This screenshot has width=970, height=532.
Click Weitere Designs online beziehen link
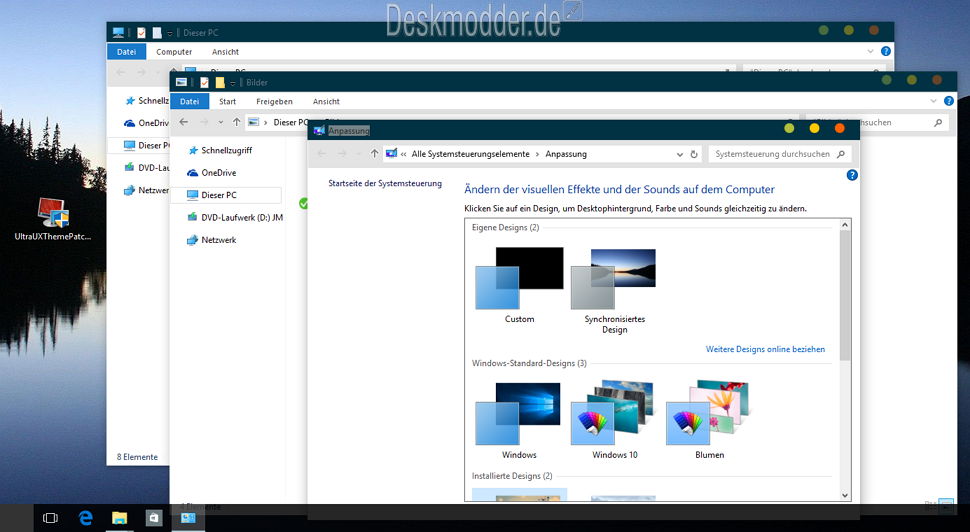click(765, 349)
